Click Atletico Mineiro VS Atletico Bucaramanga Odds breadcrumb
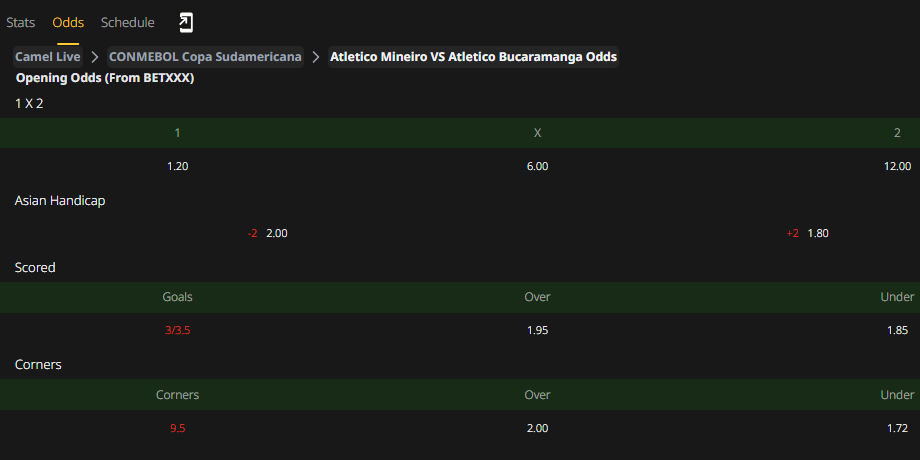The width and height of the screenshot is (920, 460). pyautogui.click(x=473, y=57)
